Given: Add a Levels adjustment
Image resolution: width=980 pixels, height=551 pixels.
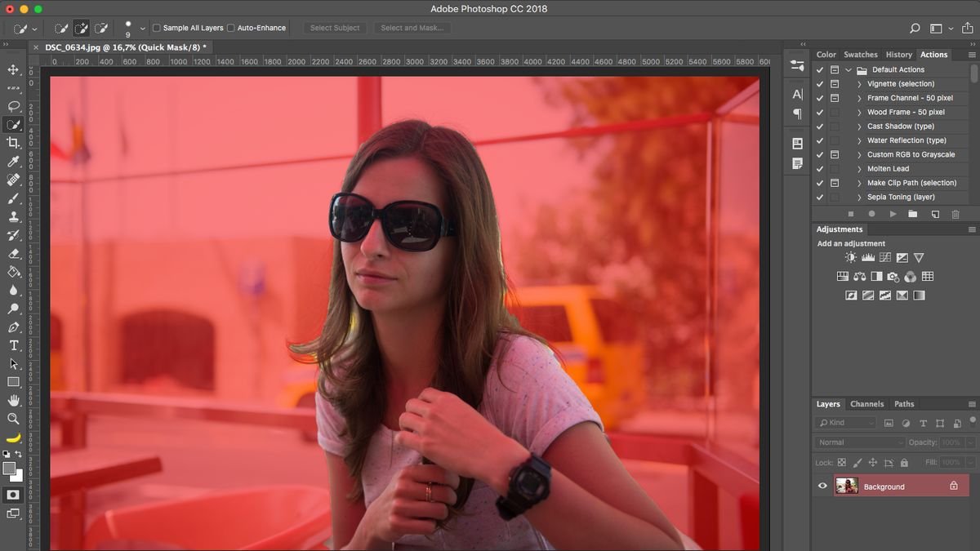Looking at the screenshot, I should [x=866, y=257].
